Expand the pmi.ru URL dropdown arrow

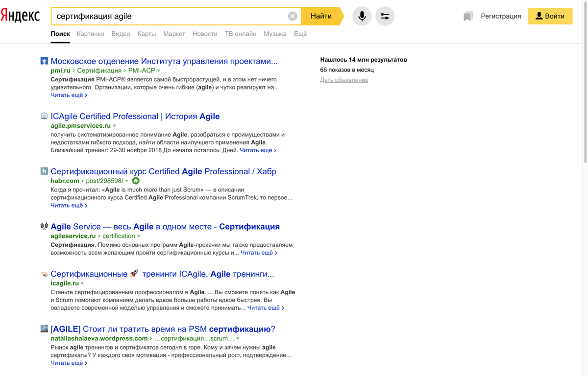[x=159, y=71]
